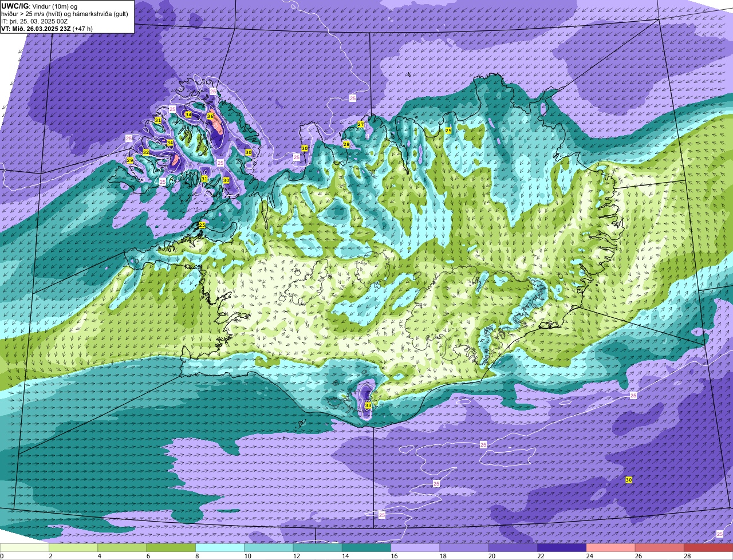Click the '16' value on the legend scale
The width and height of the screenshot is (733, 560).
(x=393, y=556)
